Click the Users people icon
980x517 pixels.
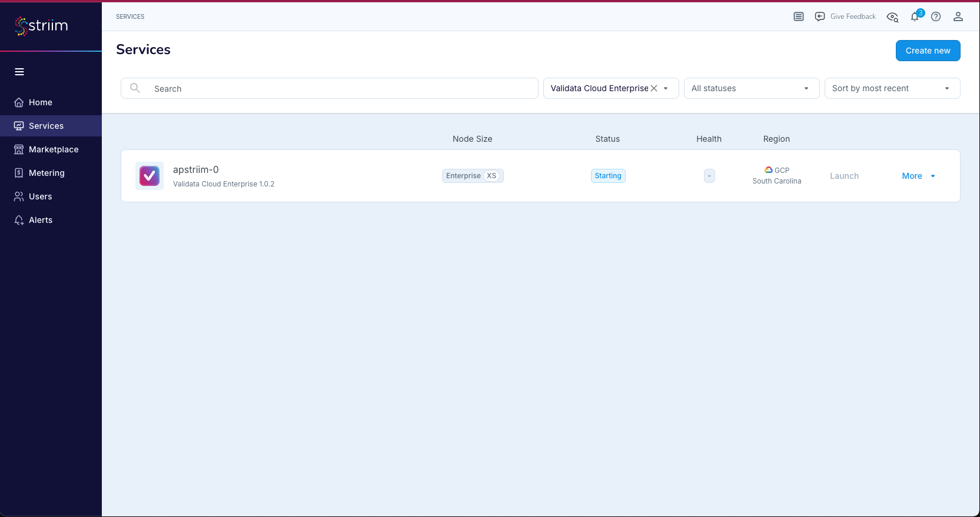[19, 196]
